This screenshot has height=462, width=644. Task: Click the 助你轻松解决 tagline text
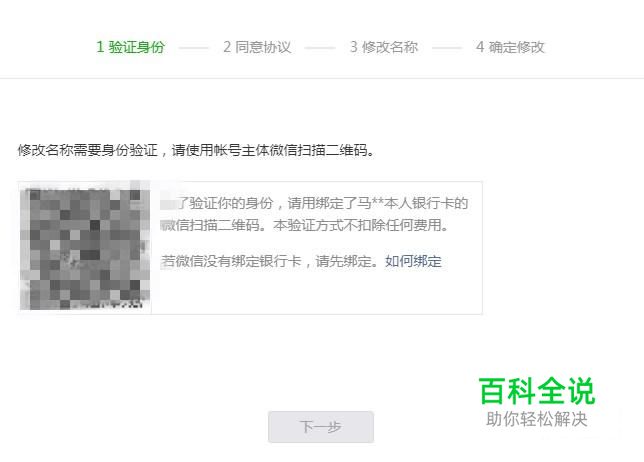coord(537,419)
